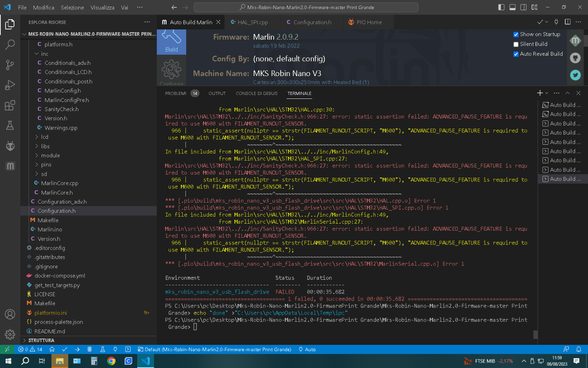588x368 pixels.
Task: Open Configuration_adv.h in the explorer
Action: tap(62, 202)
